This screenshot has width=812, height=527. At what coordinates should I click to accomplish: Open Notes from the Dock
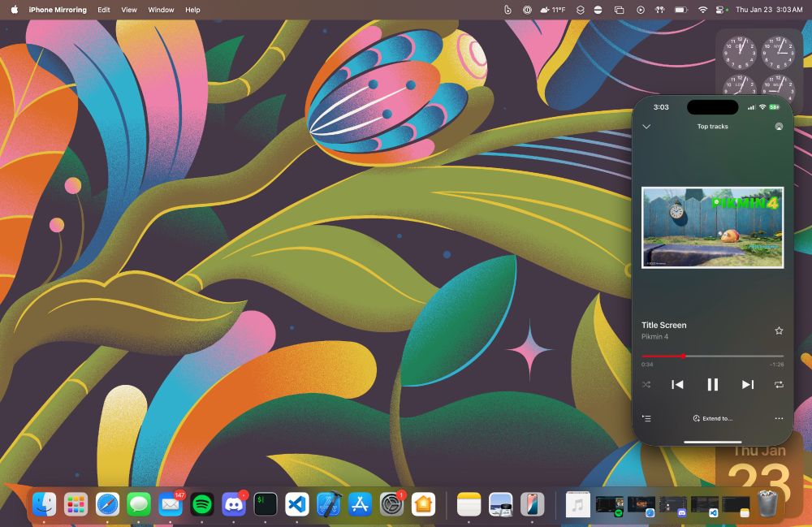(469, 504)
